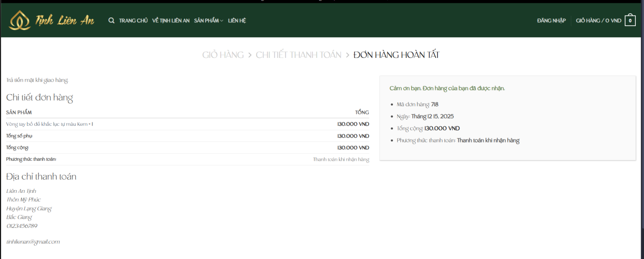Click the Chi tiết đơn hàng heading
Image resolution: width=644 pixels, height=259 pixels.
40,97
